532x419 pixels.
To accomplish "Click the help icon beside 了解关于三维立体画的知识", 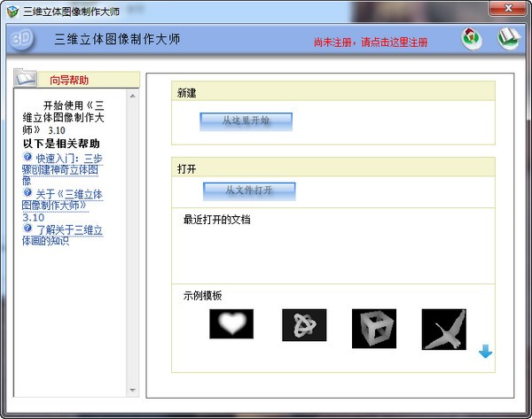I will point(27,228).
